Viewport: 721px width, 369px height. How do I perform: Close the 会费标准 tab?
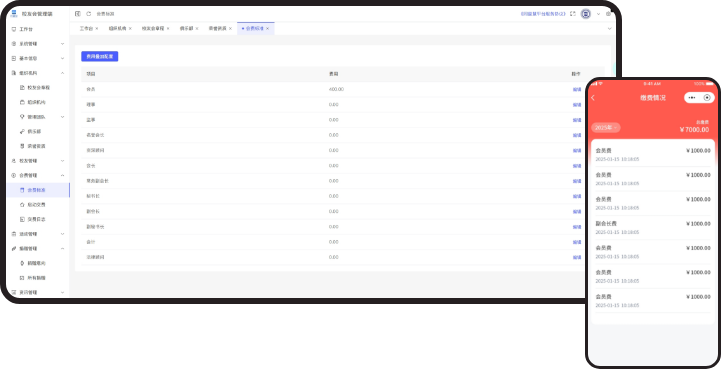coord(267,29)
